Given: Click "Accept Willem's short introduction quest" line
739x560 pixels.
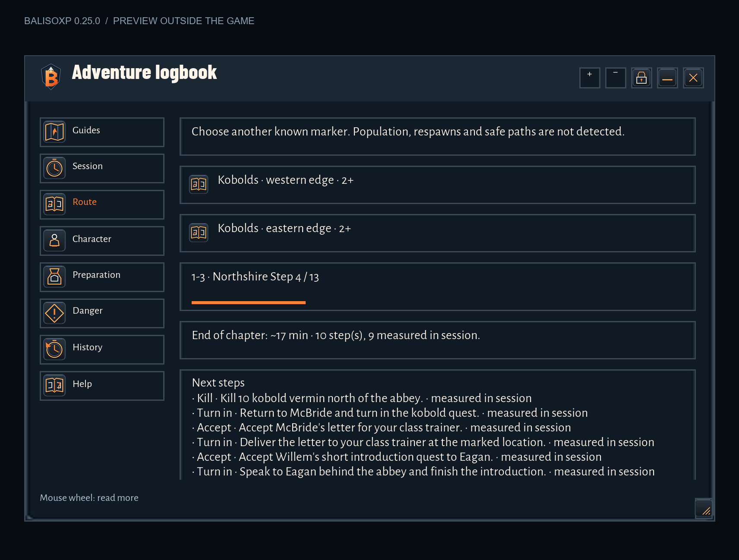Looking at the screenshot, I should (397, 457).
